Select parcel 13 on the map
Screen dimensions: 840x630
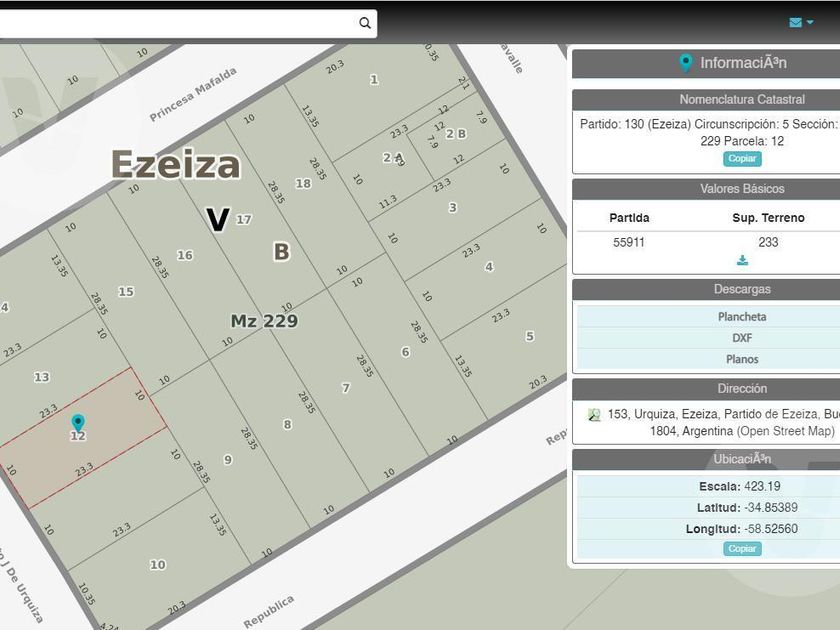click(42, 377)
